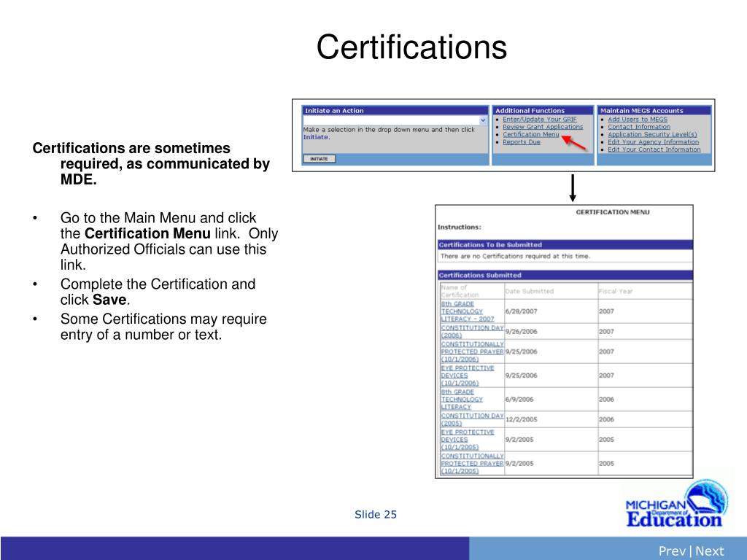This screenshot has height=560, width=747.
Task: Open 8th Grade Technology Literacy submitted 6/9/2006
Action: (x=462, y=399)
